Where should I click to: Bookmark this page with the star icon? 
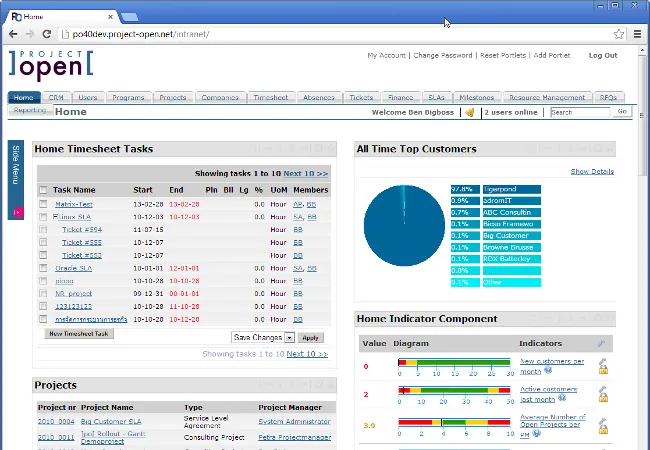coord(619,34)
